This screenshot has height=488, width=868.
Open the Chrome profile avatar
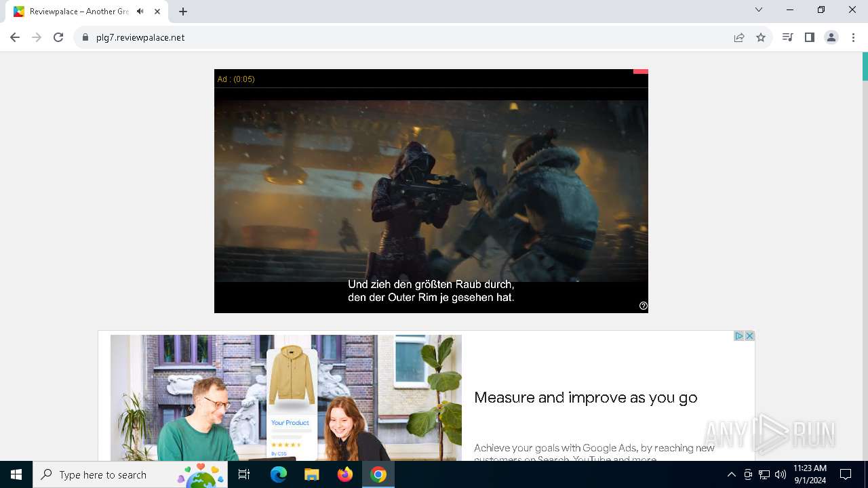(x=831, y=37)
